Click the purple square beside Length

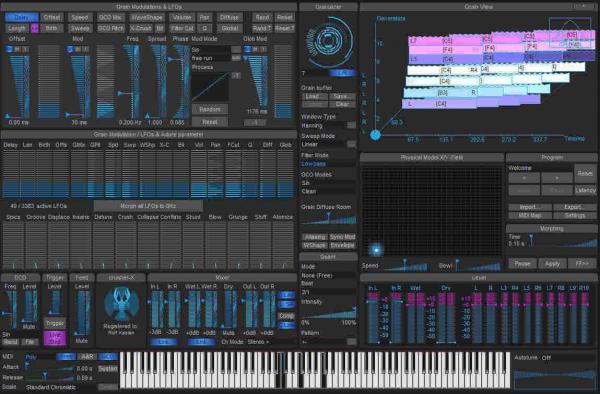(x=34, y=28)
